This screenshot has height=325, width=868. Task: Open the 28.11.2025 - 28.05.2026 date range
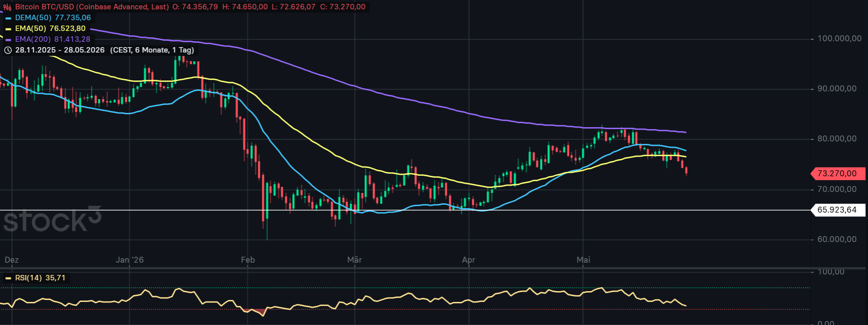60,50
